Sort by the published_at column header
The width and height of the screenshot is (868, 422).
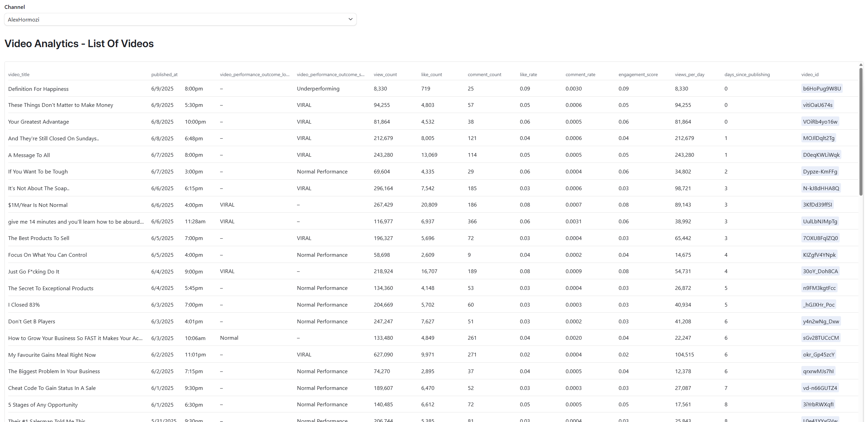(x=164, y=74)
